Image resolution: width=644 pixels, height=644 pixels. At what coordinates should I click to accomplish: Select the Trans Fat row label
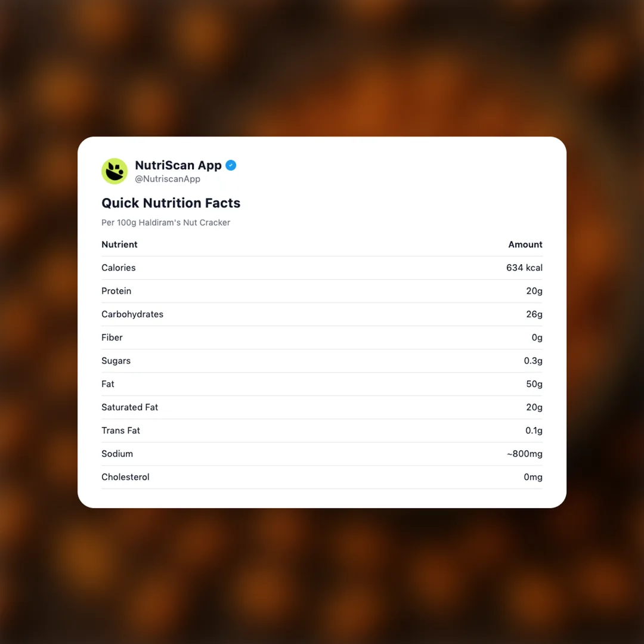click(x=120, y=431)
